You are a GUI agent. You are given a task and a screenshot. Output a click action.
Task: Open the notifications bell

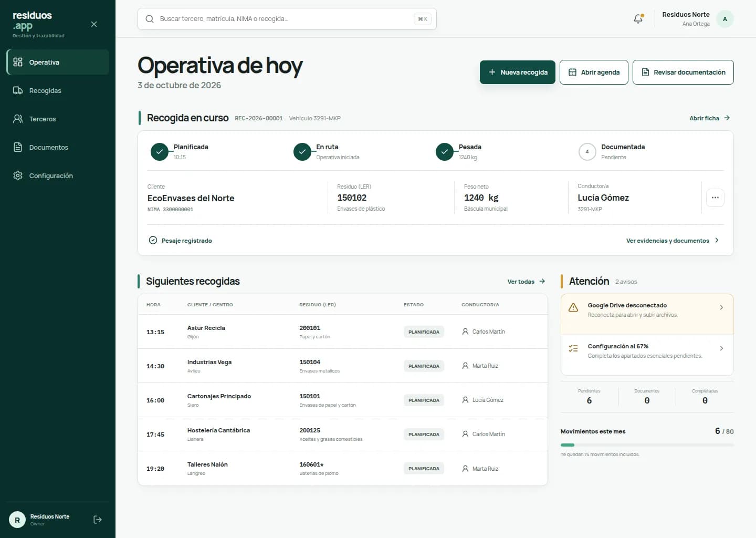tap(638, 19)
